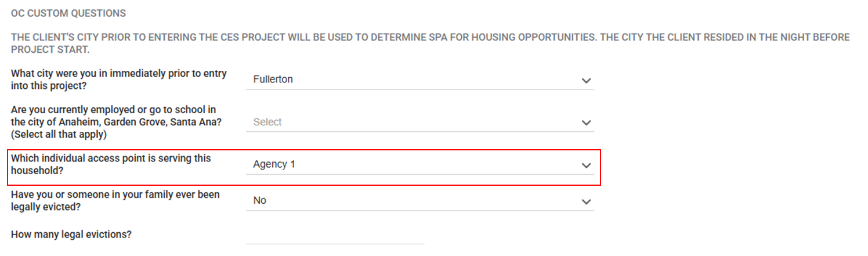Click the selected value Fullerton
868x256 pixels.
pyautogui.click(x=273, y=80)
